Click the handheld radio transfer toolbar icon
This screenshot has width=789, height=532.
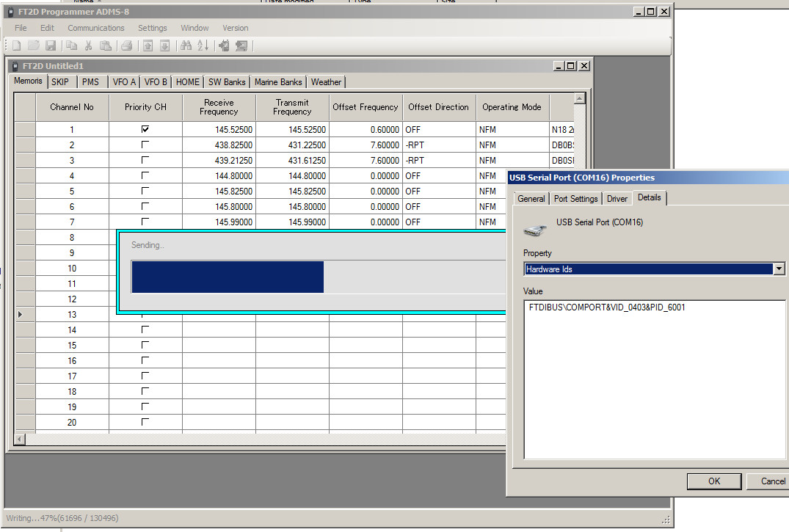click(x=225, y=45)
